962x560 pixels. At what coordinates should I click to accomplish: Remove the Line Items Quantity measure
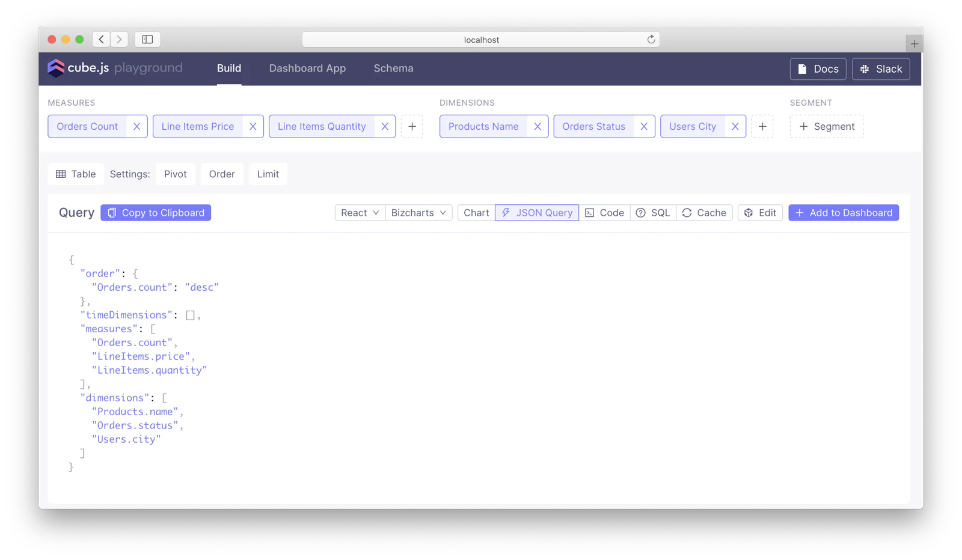coord(385,126)
